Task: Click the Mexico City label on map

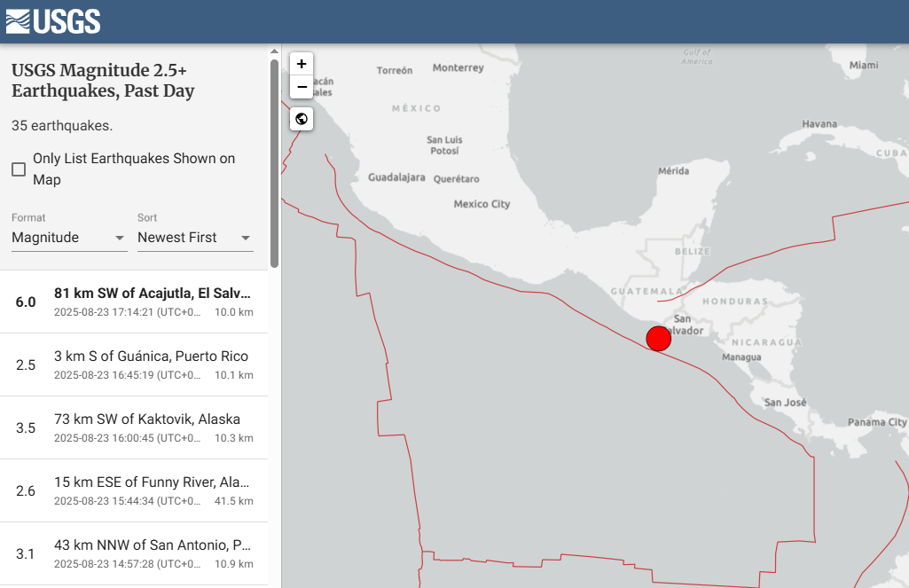Action: point(482,204)
